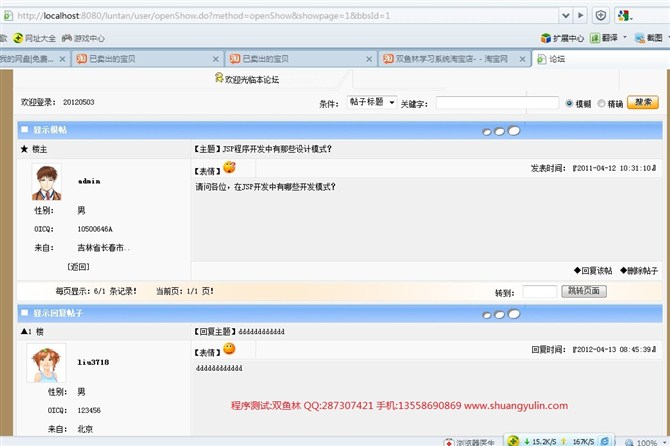Click the IE mode icon in status bar
670x446 pixels.
tap(605, 441)
